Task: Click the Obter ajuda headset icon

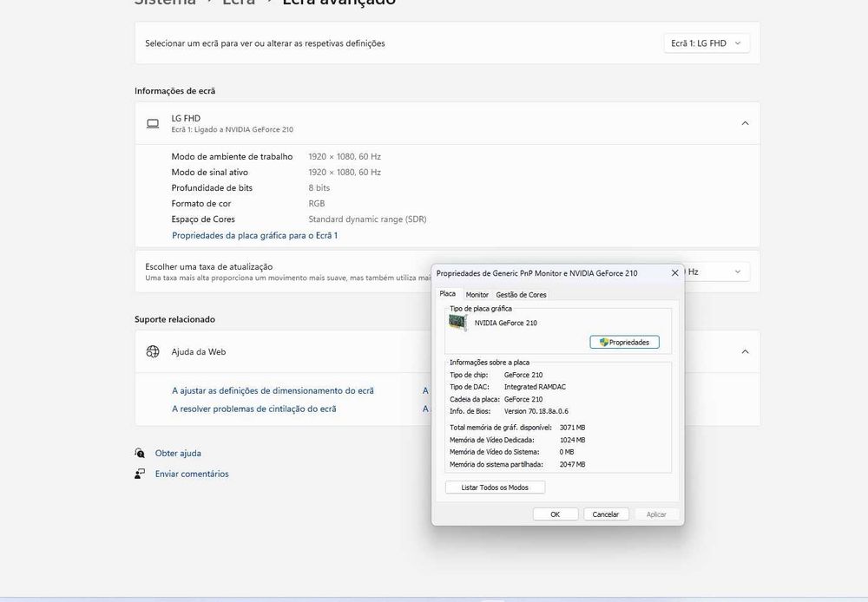Action: 140,453
